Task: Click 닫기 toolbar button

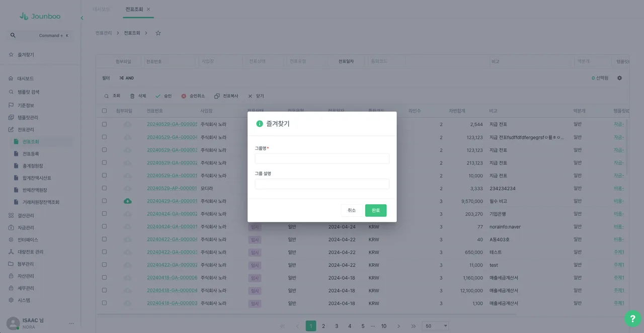Action: click(256, 96)
